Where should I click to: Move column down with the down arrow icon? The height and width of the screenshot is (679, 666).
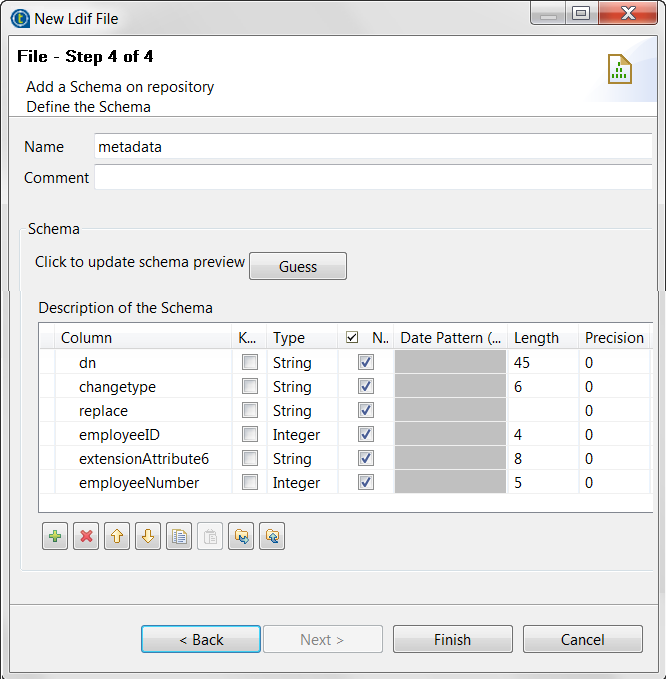click(x=148, y=536)
